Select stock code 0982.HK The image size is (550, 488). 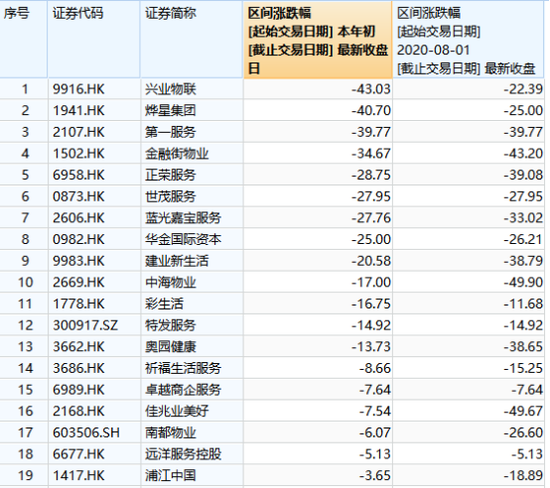pos(79,239)
